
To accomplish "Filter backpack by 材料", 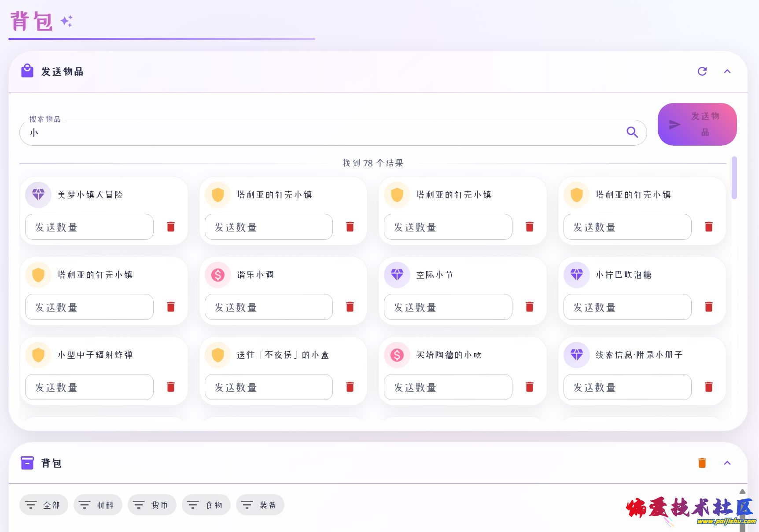I will point(98,505).
